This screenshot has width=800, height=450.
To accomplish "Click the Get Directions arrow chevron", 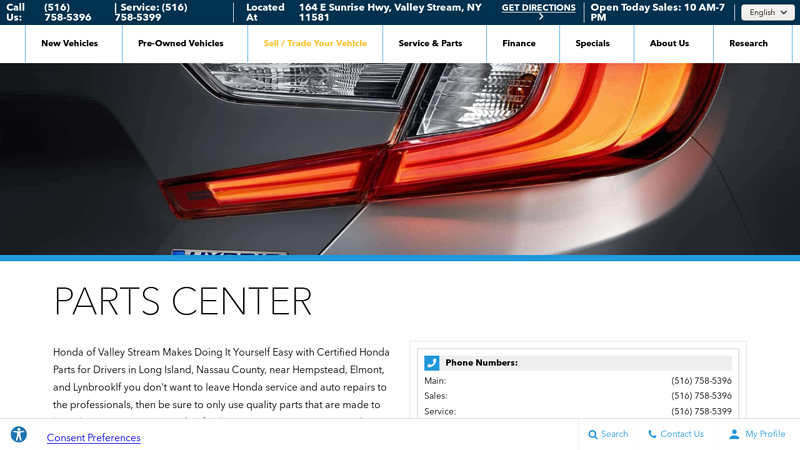I will click(x=541, y=17).
